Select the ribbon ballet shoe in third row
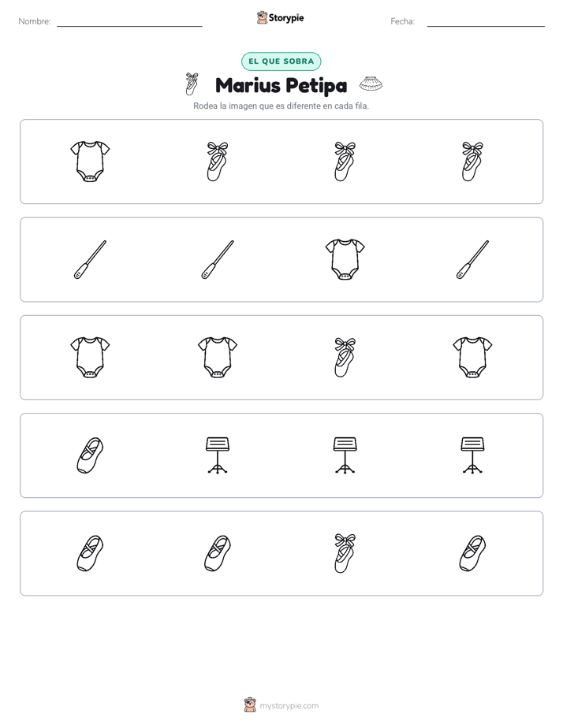 point(345,357)
